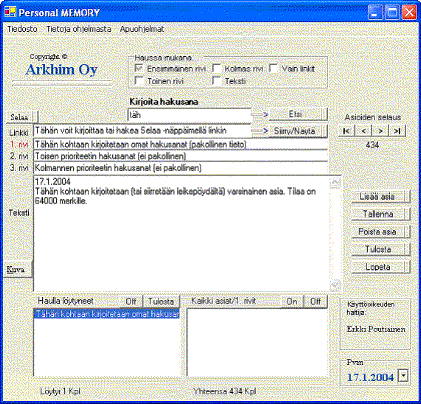421x404 pixels.
Task: Toggle the Kolmas rivi checkbox
Action: [217, 69]
